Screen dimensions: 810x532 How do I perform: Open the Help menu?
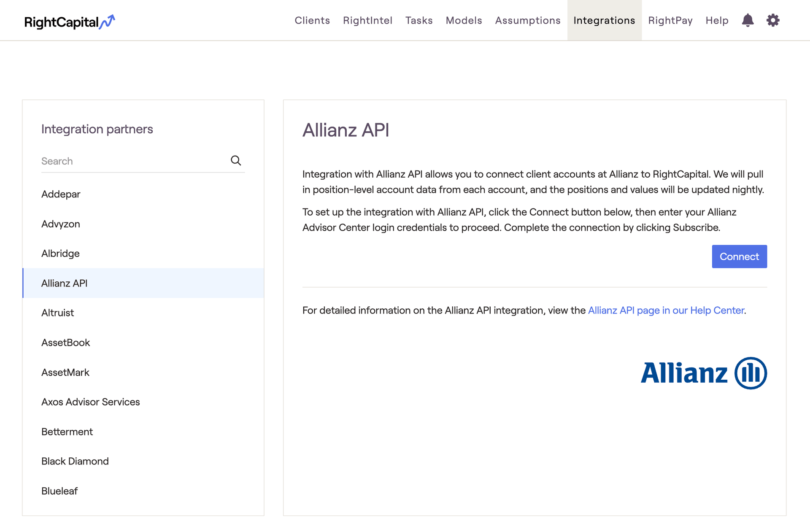coord(717,20)
